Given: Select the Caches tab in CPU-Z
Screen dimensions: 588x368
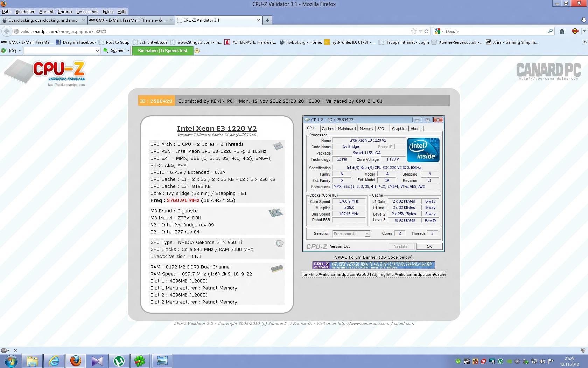Looking at the screenshot, I should [328, 129].
